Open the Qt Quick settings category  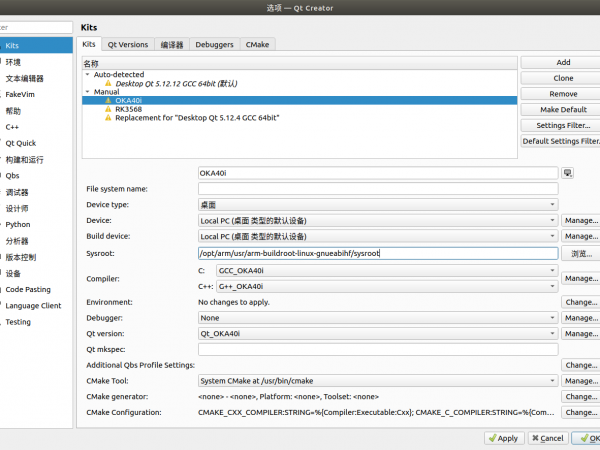20,143
